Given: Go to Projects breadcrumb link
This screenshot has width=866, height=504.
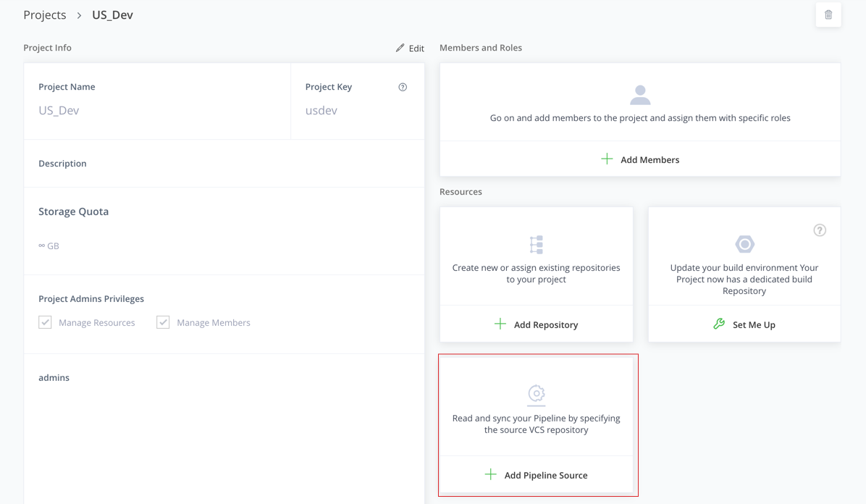Looking at the screenshot, I should coord(45,15).
